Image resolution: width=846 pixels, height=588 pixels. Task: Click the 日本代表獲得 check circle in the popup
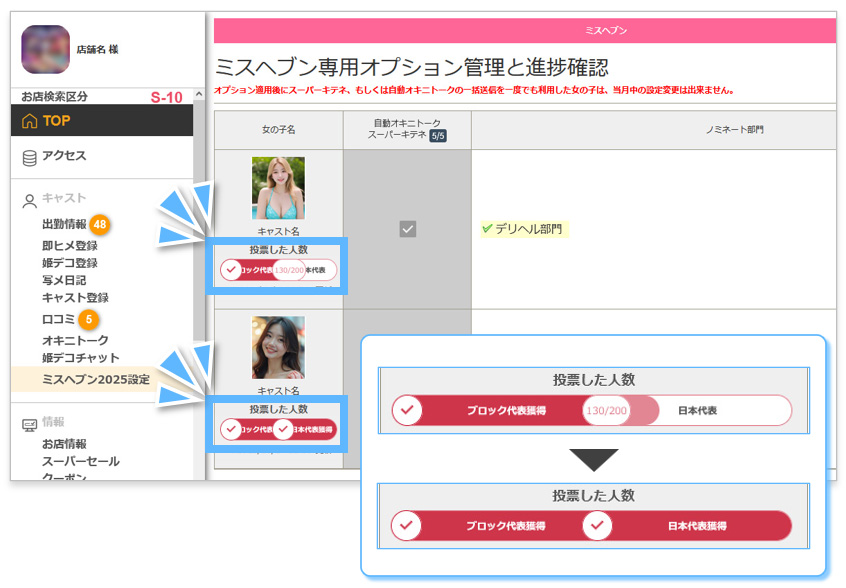coord(597,525)
